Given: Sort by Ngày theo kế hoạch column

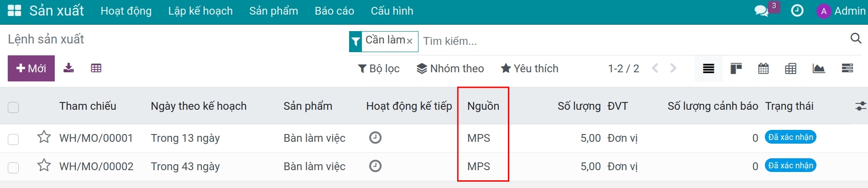Looking at the screenshot, I should click(x=199, y=106).
